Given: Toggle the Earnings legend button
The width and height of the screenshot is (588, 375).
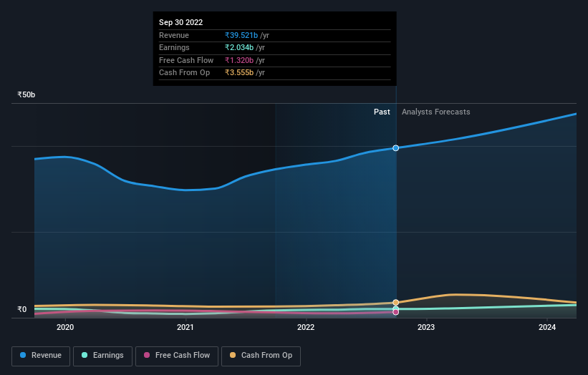Looking at the screenshot, I should (x=102, y=356).
